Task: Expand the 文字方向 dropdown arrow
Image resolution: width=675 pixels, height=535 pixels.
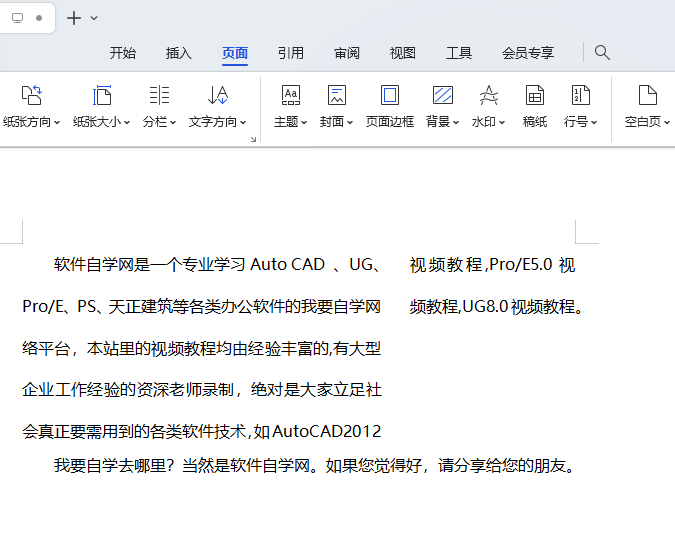Action: pos(243,122)
